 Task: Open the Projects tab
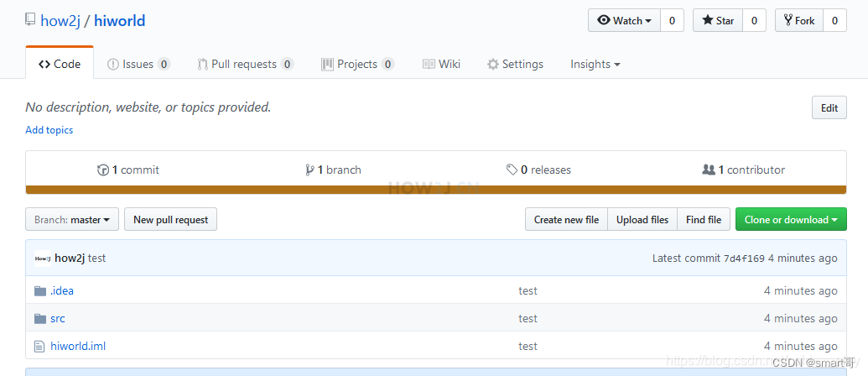point(357,65)
